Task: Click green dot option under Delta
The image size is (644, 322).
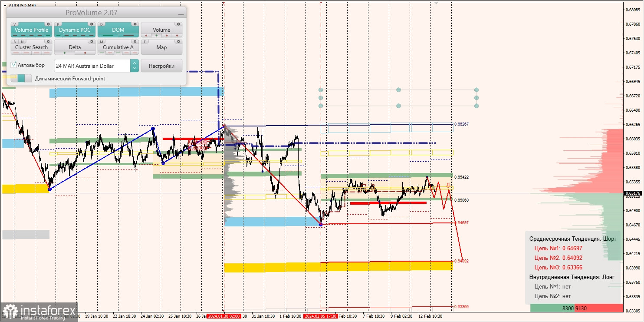Action: point(65,53)
